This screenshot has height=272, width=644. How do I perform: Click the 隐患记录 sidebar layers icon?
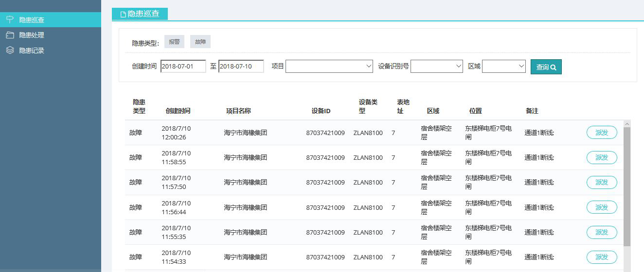10,50
